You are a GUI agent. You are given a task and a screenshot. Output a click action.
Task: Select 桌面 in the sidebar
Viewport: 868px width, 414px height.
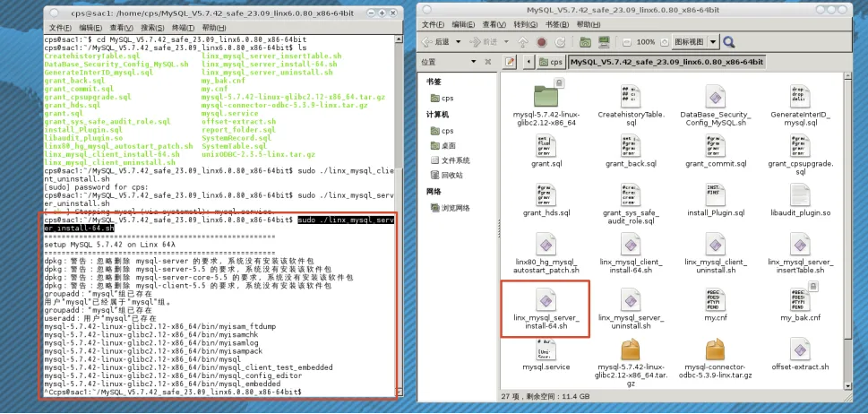(x=443, y=145)
